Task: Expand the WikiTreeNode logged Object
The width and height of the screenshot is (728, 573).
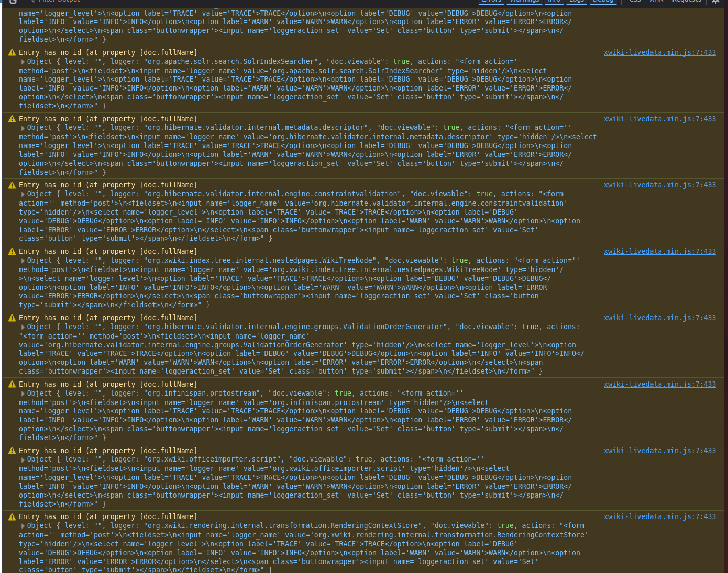Action: [23, 261]
